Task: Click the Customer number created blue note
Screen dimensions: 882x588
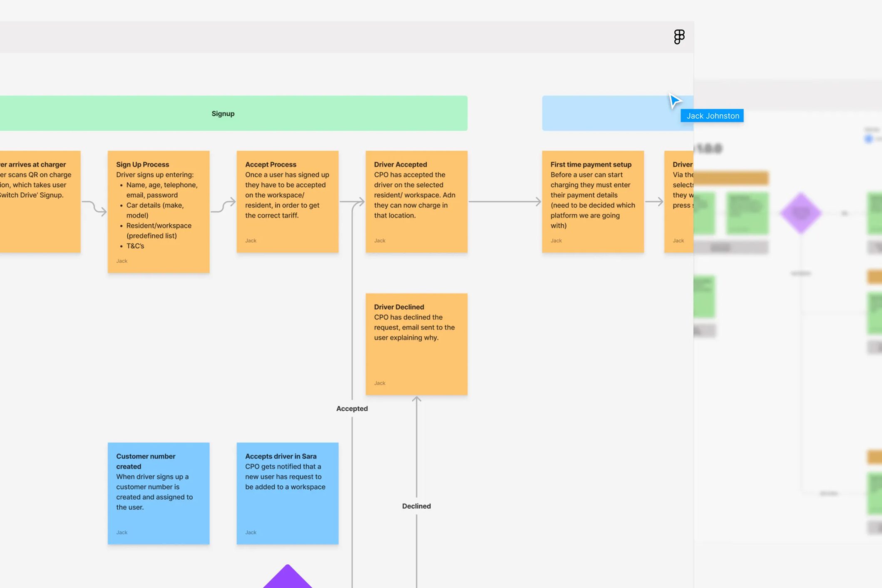Action: coord(158,493)
